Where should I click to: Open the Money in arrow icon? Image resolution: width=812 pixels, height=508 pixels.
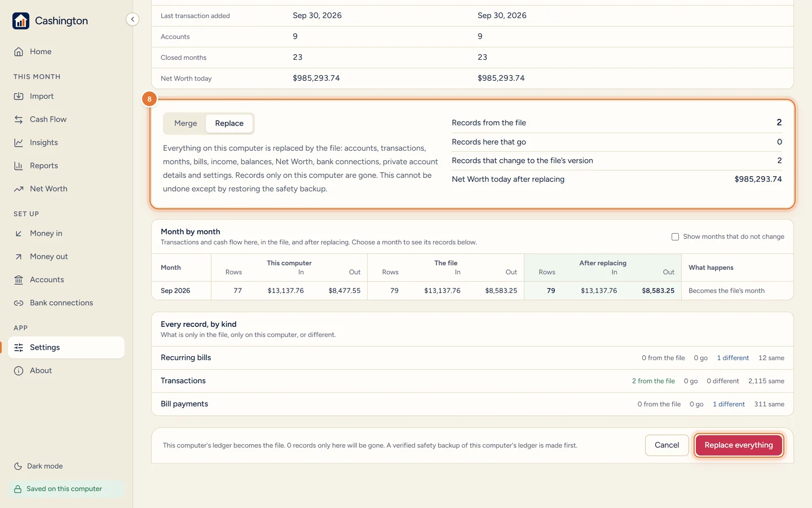[19, 234]
